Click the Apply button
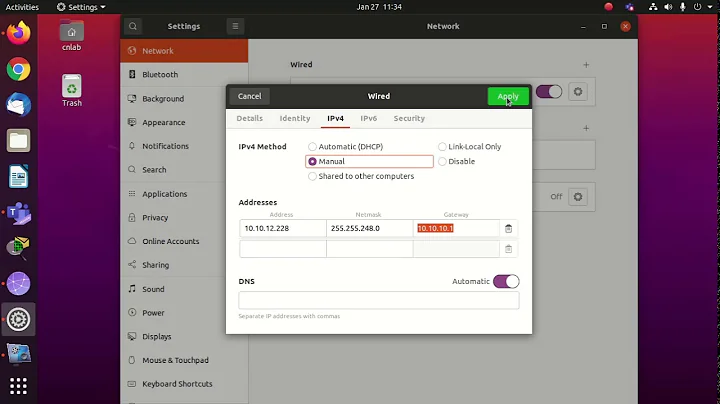720x404 pixels. coord(508,96)
